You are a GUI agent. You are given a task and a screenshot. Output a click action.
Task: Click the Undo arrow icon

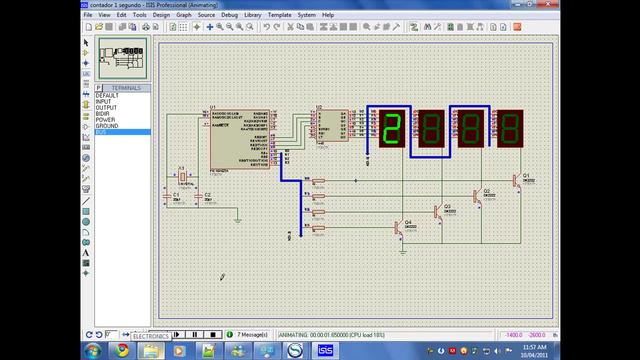coord(267,27)
